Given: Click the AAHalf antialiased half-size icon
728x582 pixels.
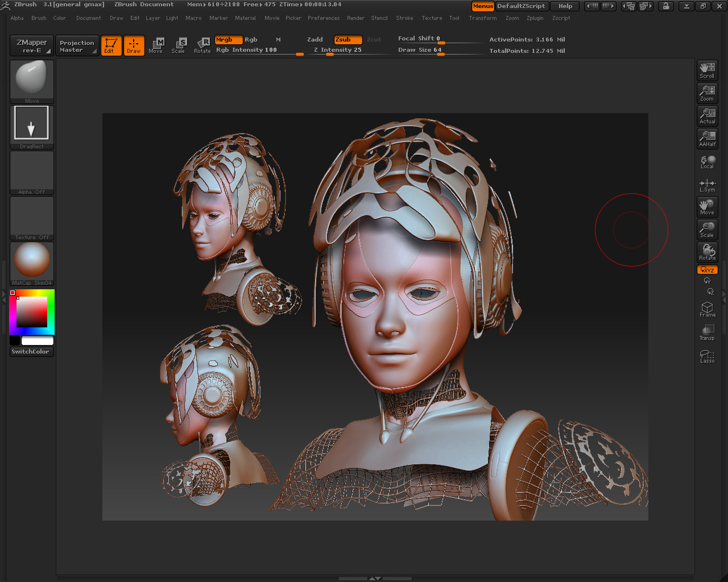Looking at the screenshot, I should (x=707, y=139).
